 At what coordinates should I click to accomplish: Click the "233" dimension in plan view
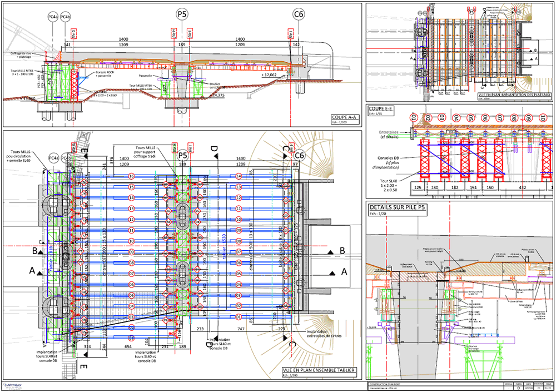200,329
